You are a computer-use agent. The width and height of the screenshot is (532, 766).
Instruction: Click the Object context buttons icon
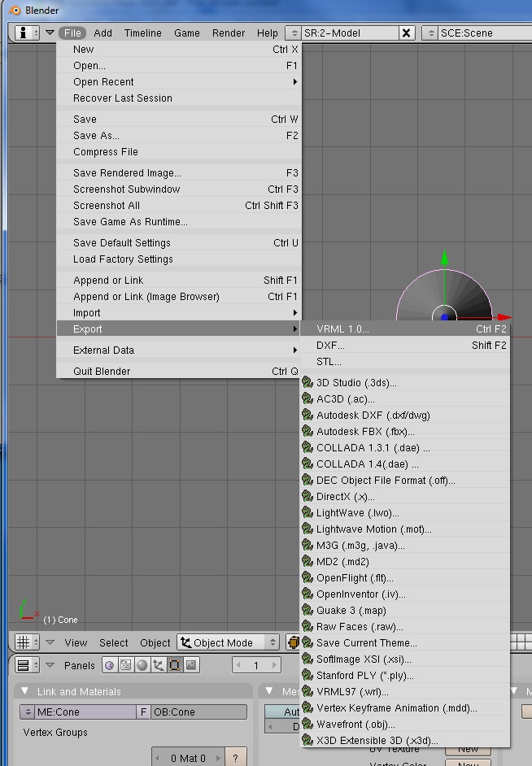point(159,665)
